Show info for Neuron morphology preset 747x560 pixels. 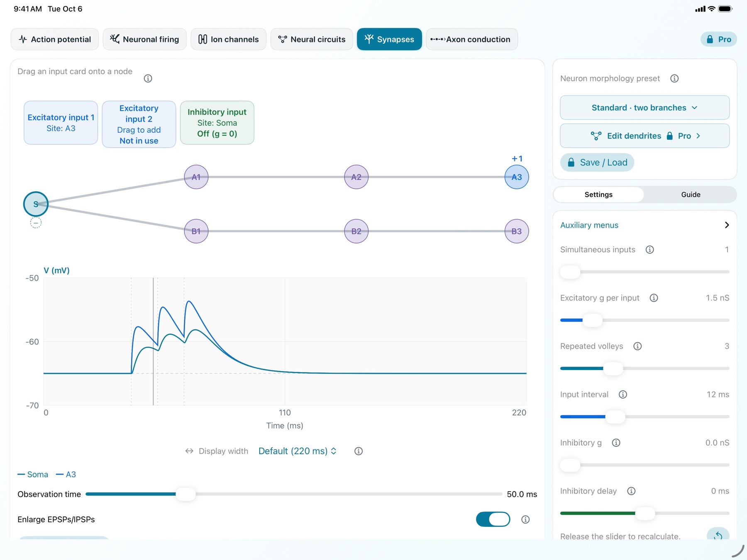pyautogui.click(x=674, y=78)
